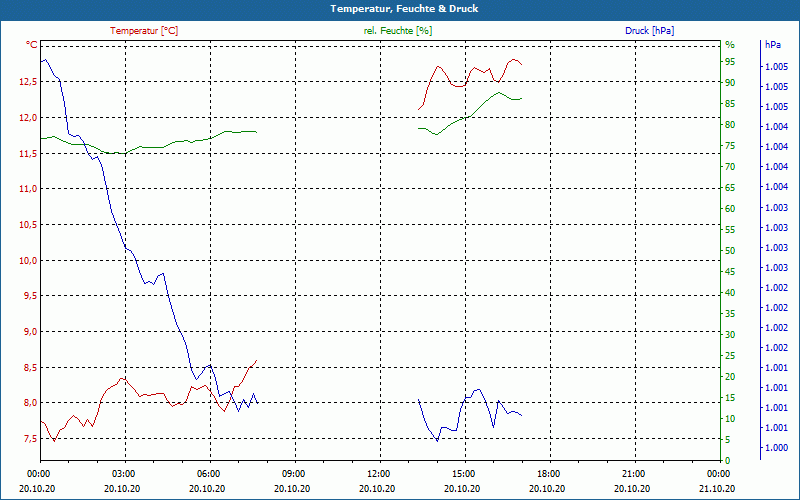Click the '06:00' time axis label
The height and width of the screenshot is (500, 800).
tap(210, 474)
